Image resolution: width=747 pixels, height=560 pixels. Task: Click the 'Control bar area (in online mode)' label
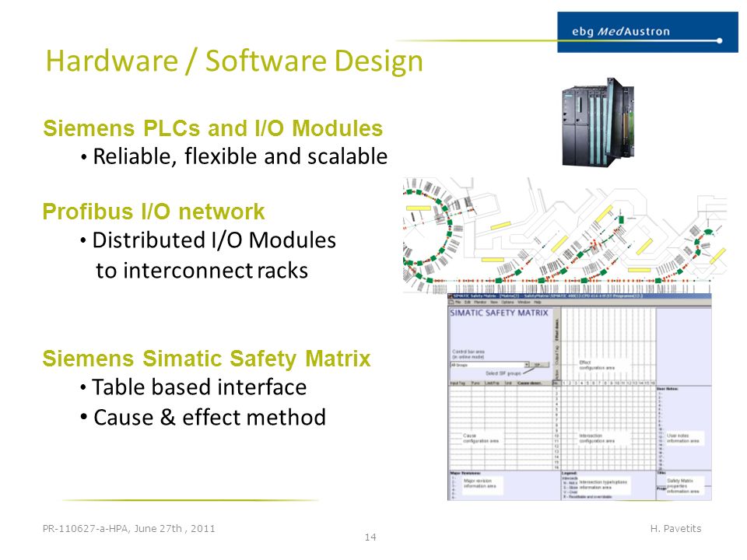tap(468, 355)
